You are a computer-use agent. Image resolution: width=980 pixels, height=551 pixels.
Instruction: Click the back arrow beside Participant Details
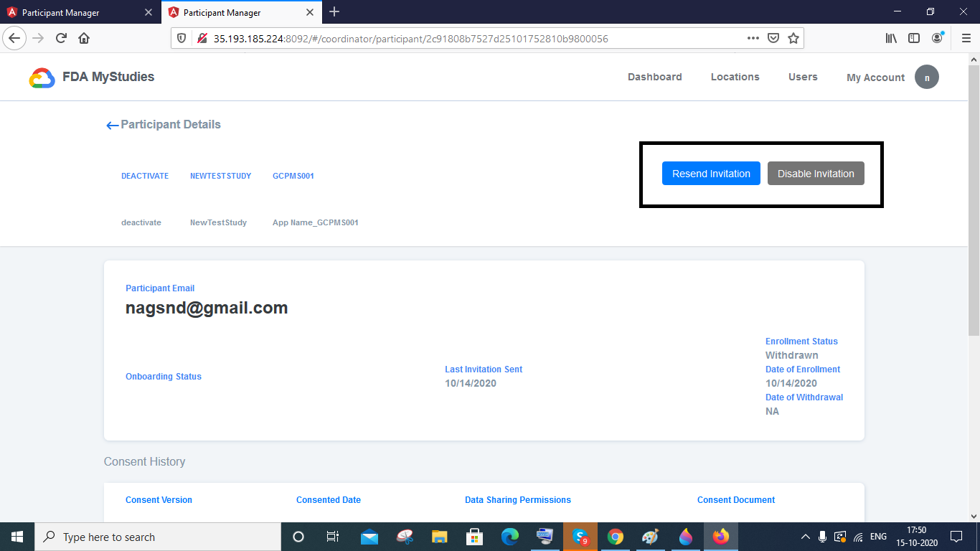tap(112, 125)
